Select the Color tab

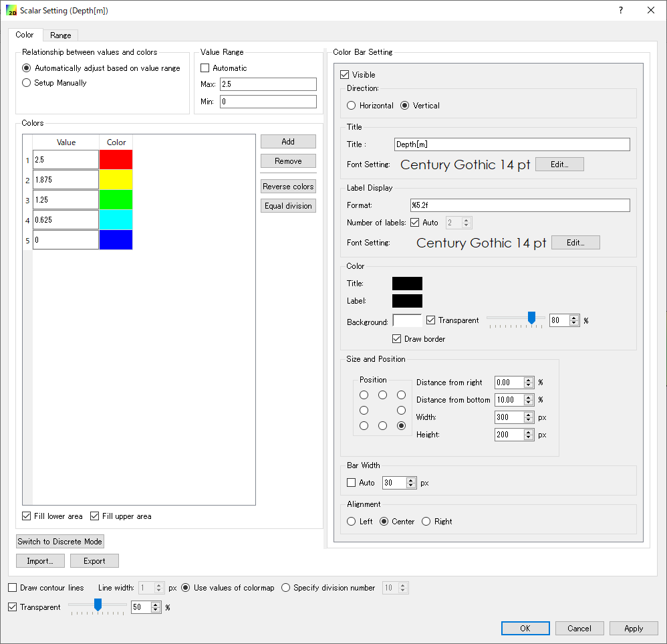pyautogui.click(x=25, y=35)
